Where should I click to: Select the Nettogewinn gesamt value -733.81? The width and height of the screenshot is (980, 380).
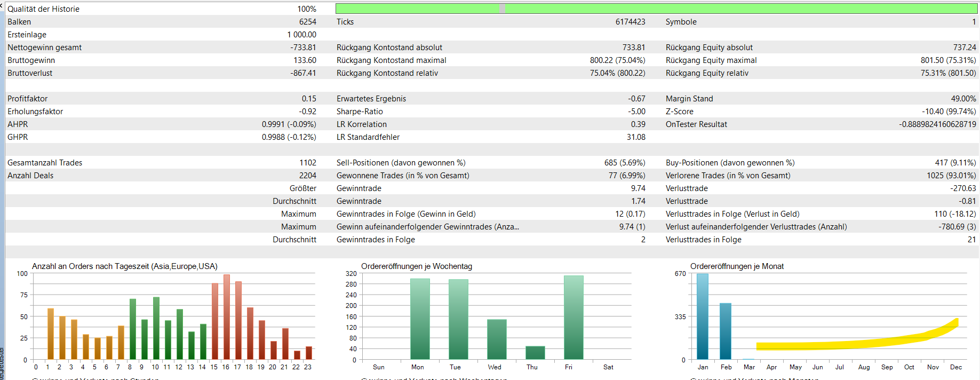click(x=303, y=47)
